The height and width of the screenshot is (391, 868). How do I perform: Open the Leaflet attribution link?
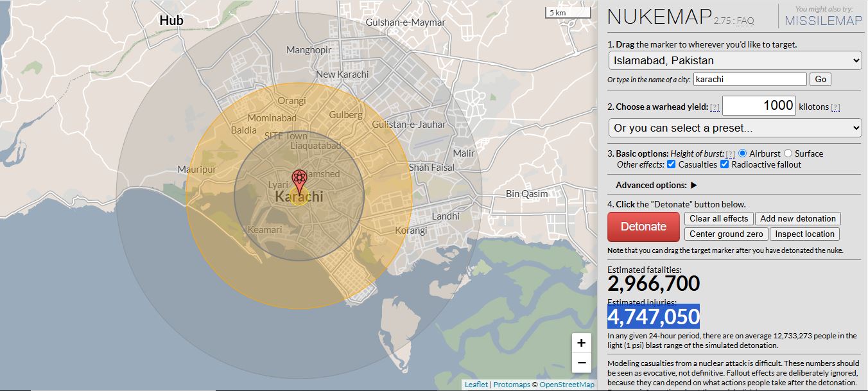(x=476, y=385)
